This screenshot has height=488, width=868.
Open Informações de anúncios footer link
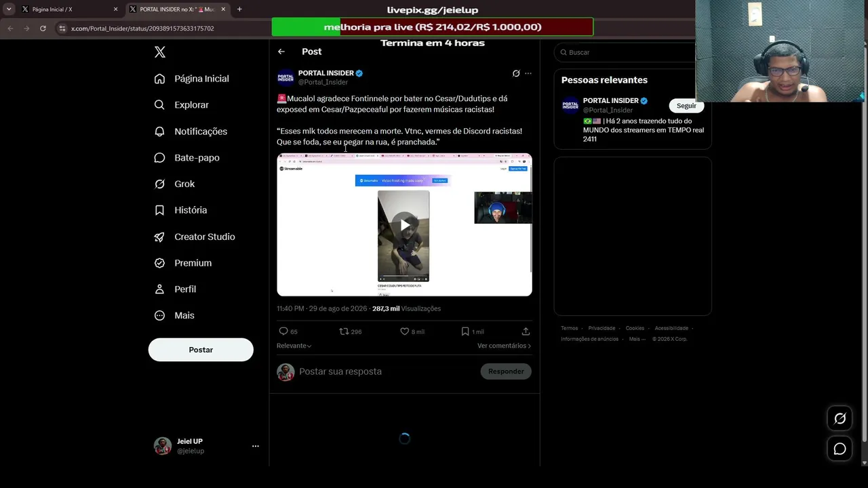[589, 339]
